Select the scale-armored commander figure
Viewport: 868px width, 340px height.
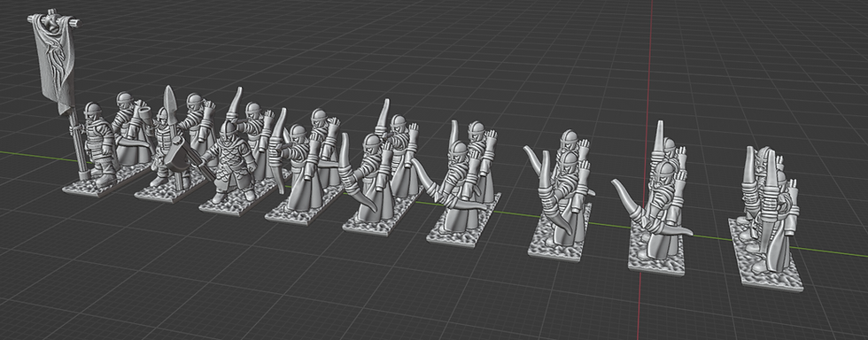[229, 161]
